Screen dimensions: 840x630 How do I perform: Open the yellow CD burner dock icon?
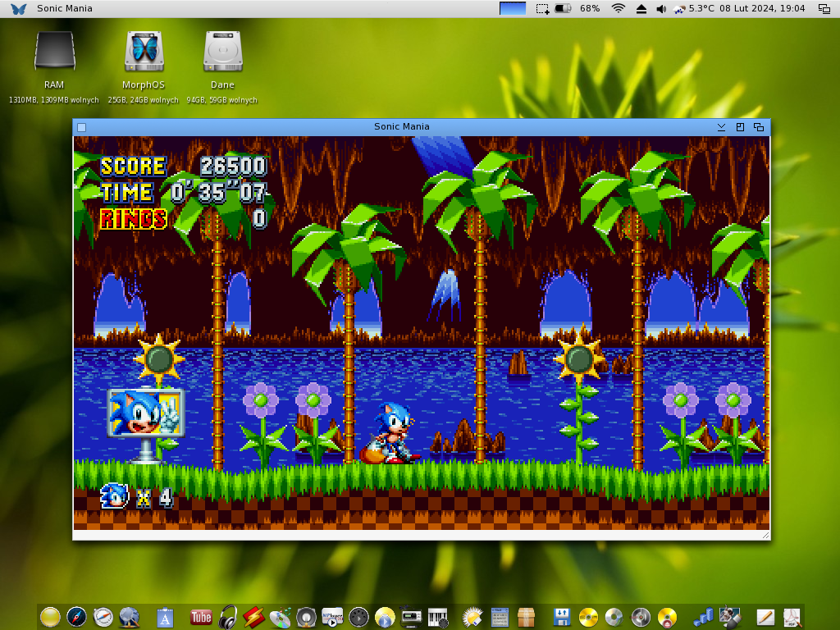point(588,617)
